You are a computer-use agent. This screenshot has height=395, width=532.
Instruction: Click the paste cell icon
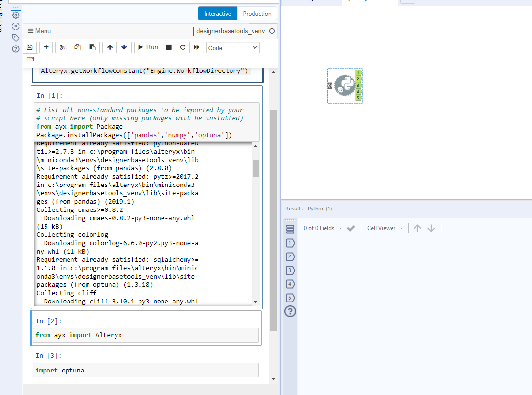(x=93, y=47)
